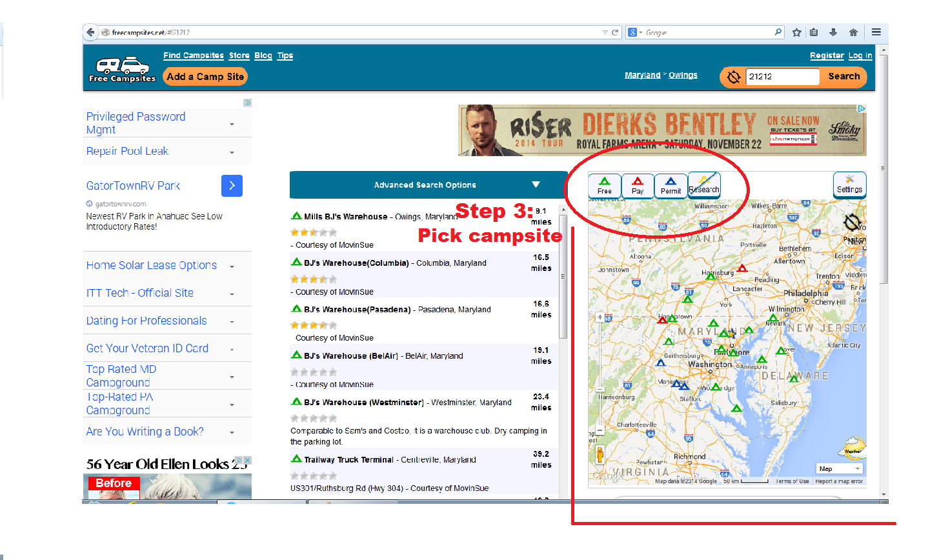Toggle the Pay campsites filter
The width and height of the screenshot is (937, 560).
coord(638,185)
